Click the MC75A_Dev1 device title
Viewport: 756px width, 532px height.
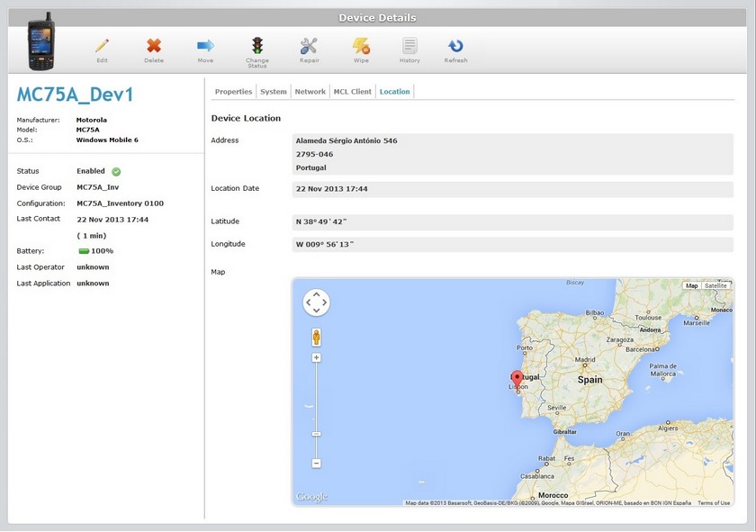(76, 95)
